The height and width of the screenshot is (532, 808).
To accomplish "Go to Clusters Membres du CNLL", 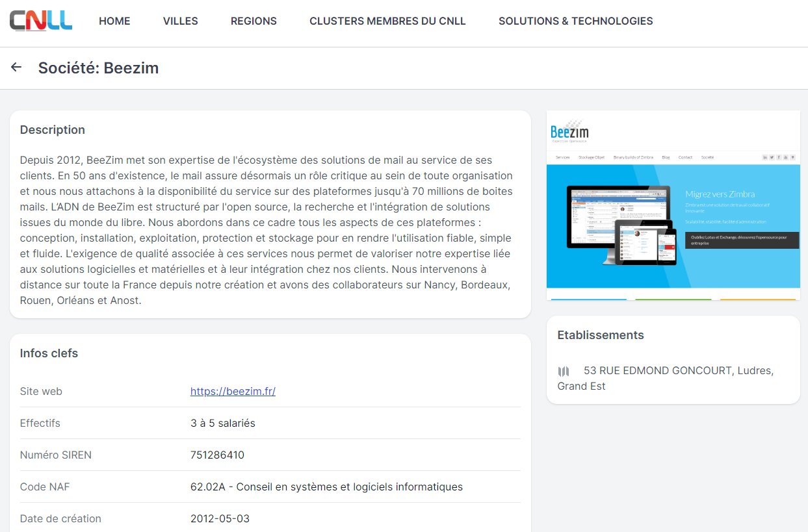I will pos(387,21).
